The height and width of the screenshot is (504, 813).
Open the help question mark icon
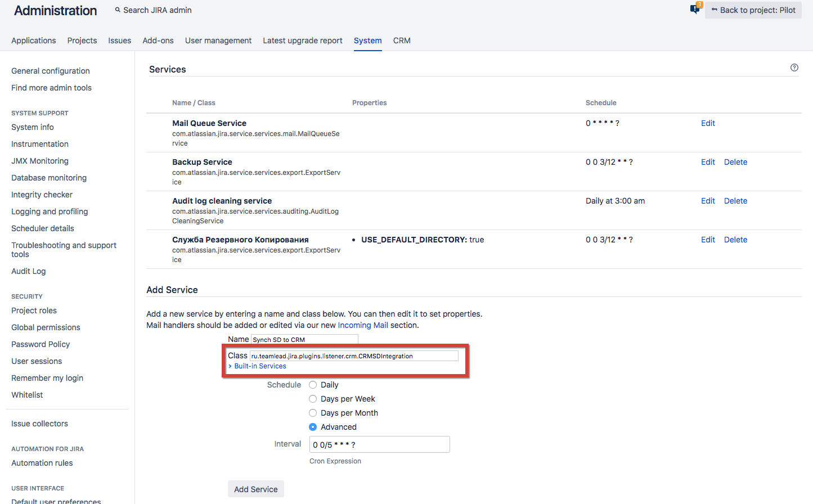click(x=794, y=67)
